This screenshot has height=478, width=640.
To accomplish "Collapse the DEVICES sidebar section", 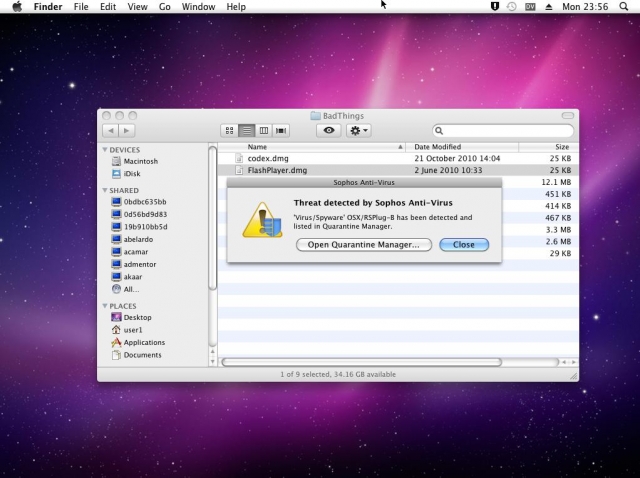I will tap(105, 150).
